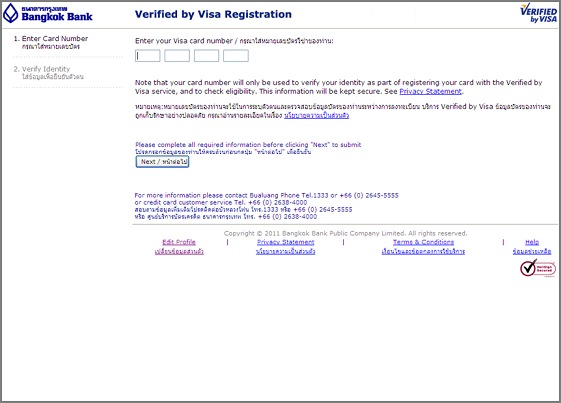This screenshot has height=403, width=561.
Task: Open Thai link under footer Privacy Statement
Action: tap(286, 251)
